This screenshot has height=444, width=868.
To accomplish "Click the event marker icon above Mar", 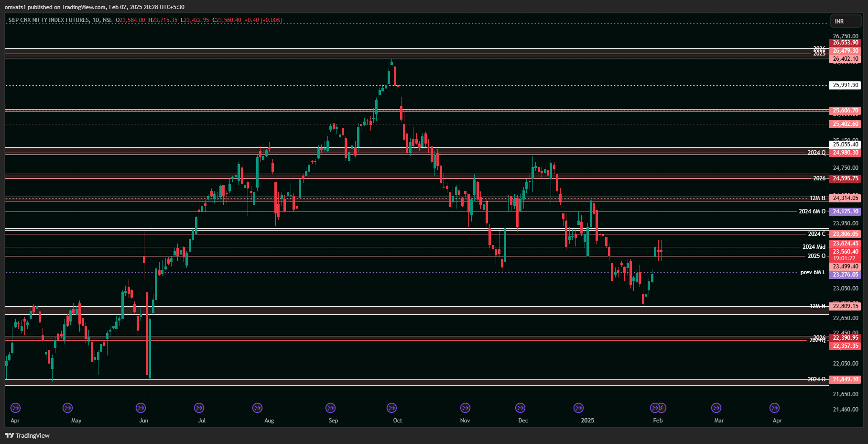I will pos(716,408).
